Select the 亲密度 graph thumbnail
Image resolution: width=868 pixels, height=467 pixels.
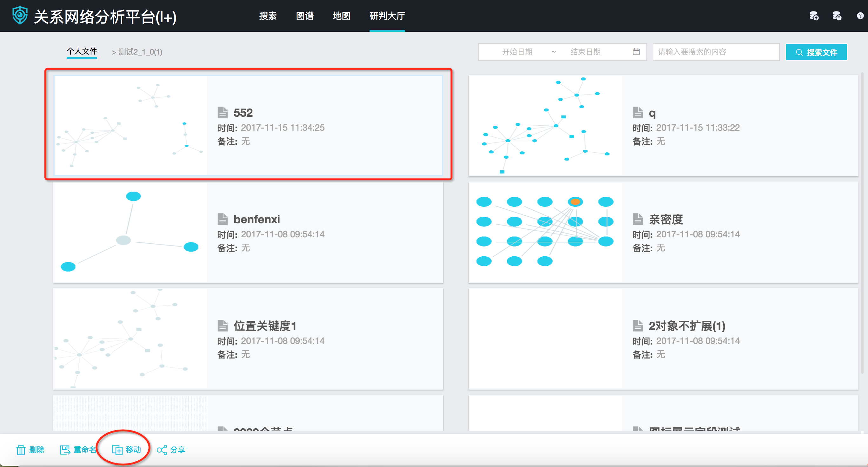(545, 232)
